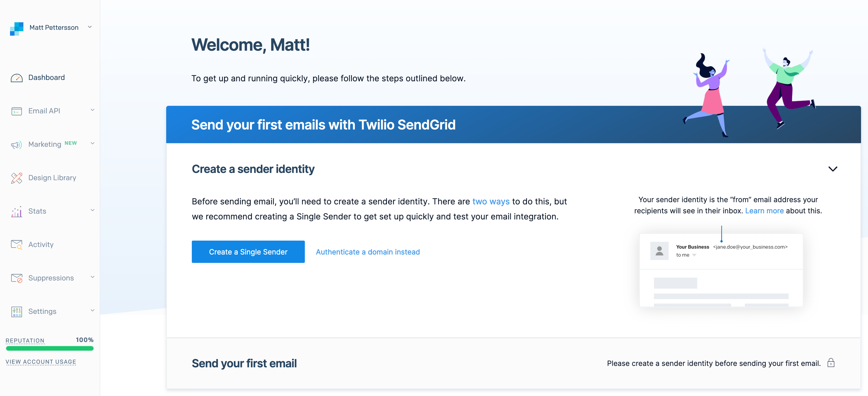Click Create a Single Sender
Image resolution: width=868 pixels, height=396 pixels.
pos(248,252)
